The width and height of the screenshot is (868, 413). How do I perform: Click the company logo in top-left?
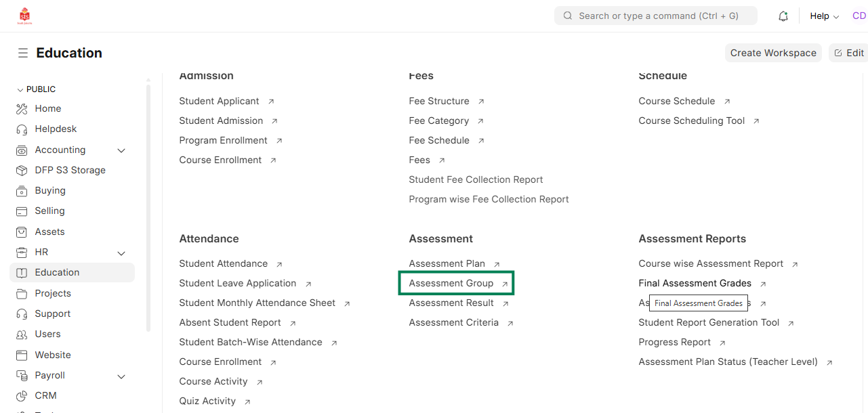pos(25,16)
